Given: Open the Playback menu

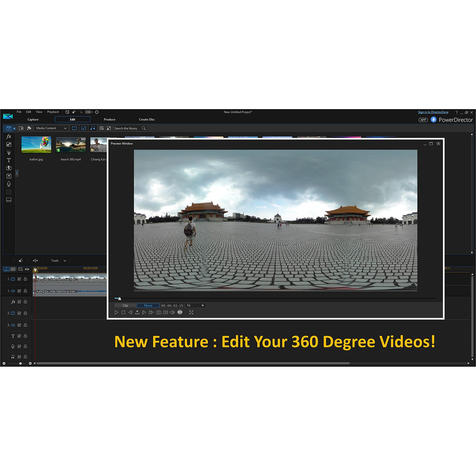Looking at the screenshot, I should [53, 112].
